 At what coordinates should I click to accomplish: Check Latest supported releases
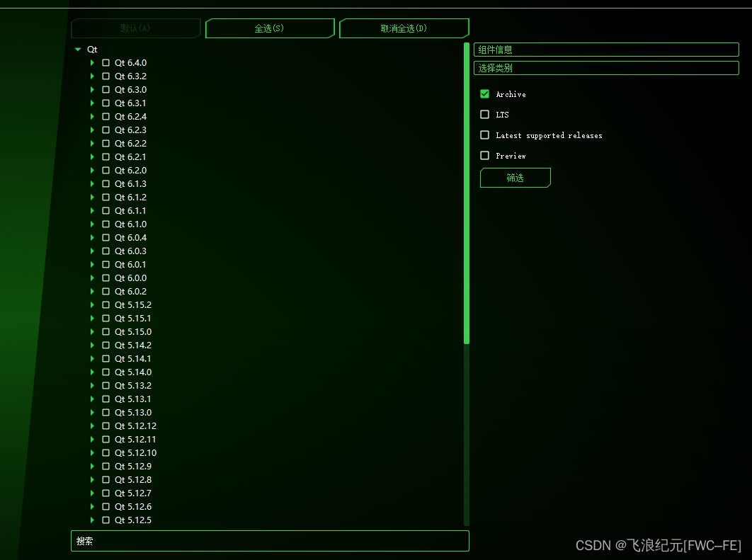[x=485, y=135]
